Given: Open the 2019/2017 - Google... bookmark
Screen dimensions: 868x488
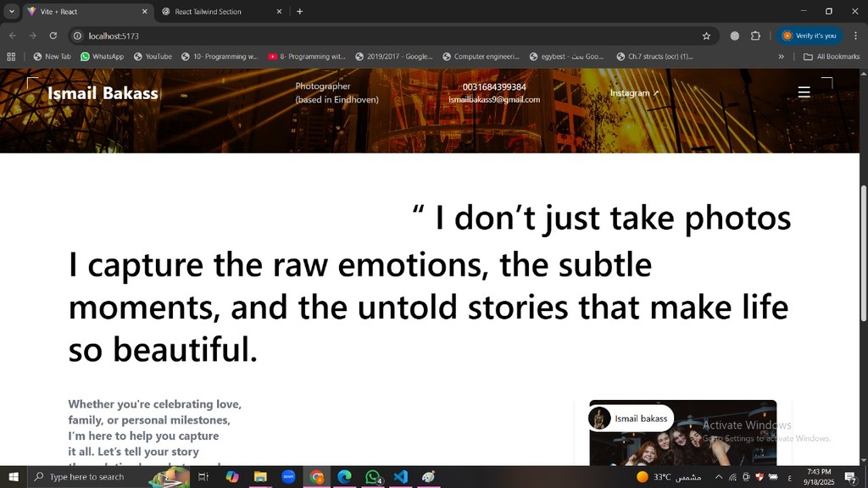Looking at the screenshot, I should (x=394, y=57).
